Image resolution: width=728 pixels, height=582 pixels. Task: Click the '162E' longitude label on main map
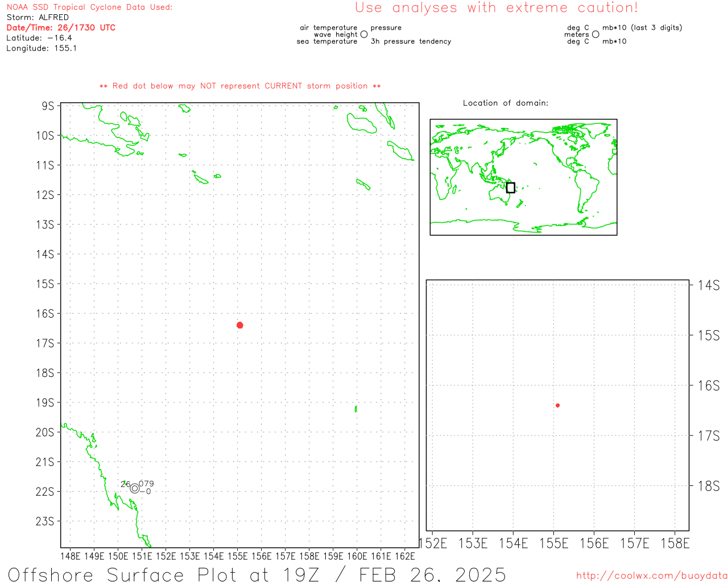point(405,556)
